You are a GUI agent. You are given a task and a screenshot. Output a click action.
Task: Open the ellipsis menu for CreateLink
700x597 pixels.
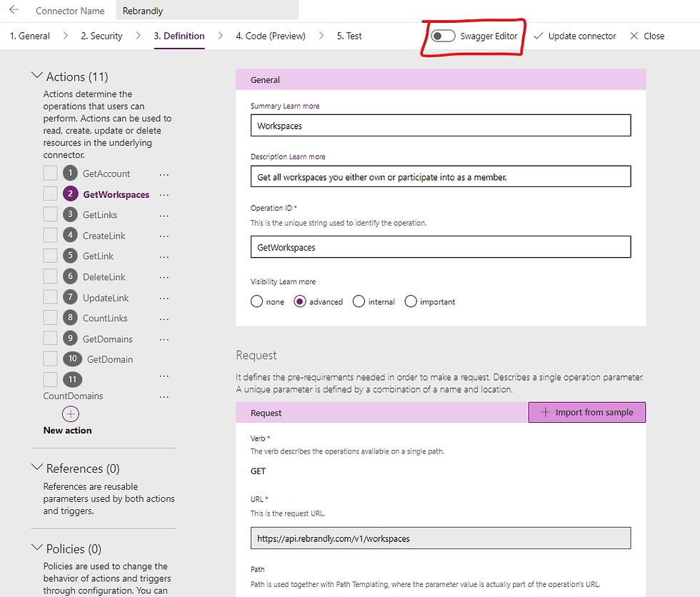click(x=164, y=236)
